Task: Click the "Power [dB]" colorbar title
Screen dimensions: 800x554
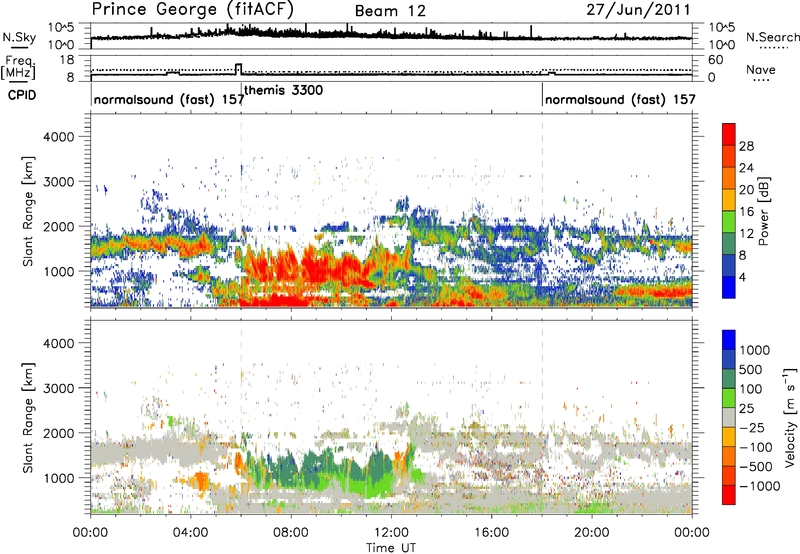Action: click(x=763, y=211)
